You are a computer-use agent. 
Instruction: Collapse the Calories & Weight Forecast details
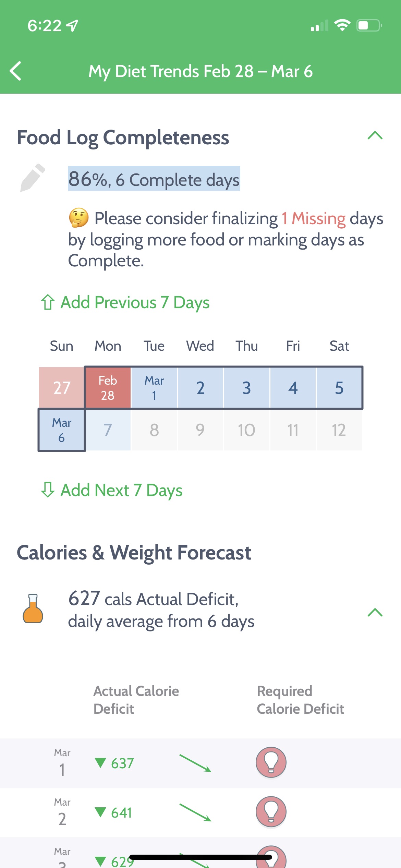pos(375,612)
